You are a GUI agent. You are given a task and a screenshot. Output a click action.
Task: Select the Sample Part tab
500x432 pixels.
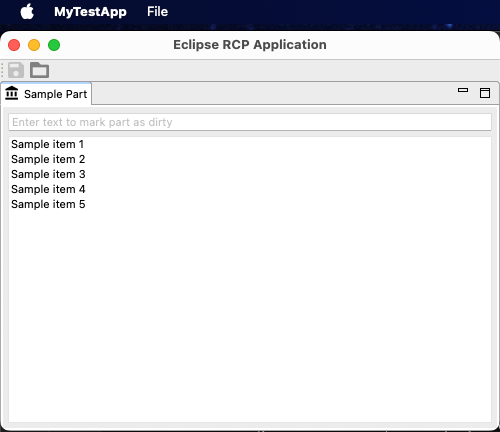(46, 94)
